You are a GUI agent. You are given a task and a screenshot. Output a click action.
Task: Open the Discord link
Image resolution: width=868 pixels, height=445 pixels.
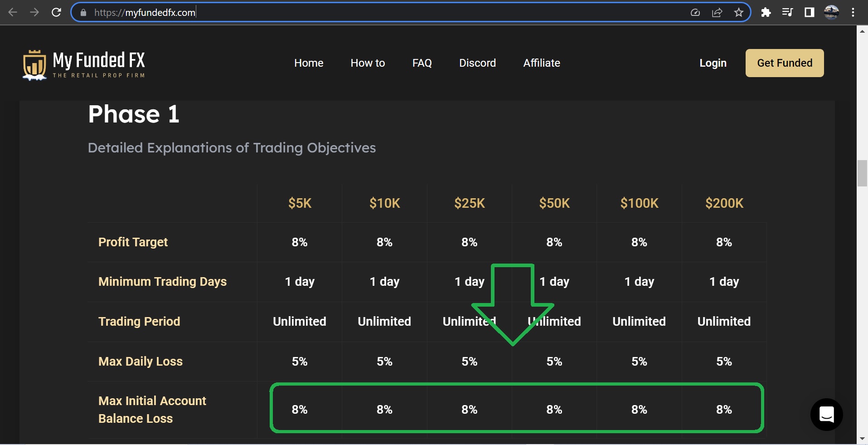coord(477,63)
